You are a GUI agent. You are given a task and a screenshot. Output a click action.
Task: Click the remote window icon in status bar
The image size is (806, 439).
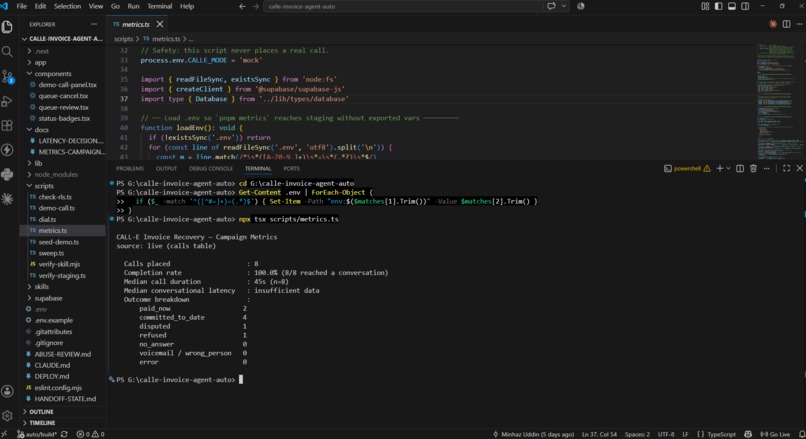(4, 434)
